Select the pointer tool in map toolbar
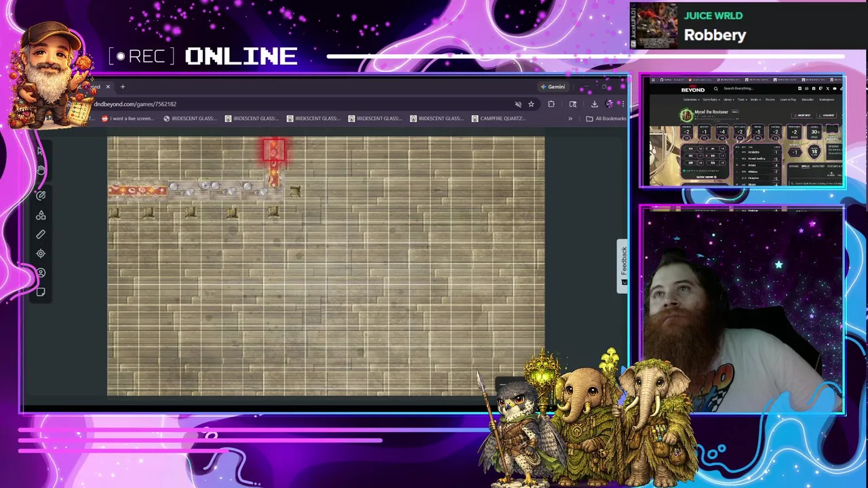 point(41,152)
